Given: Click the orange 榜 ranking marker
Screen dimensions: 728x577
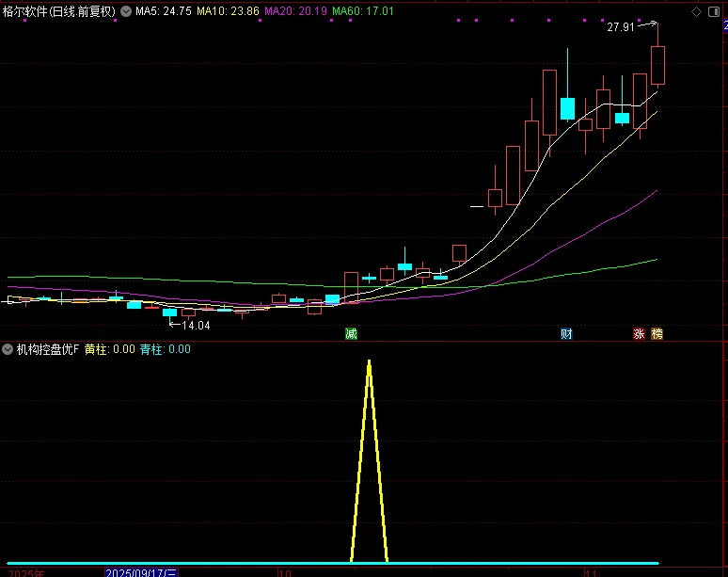Looking at the screenshot, I should (657, 333).
